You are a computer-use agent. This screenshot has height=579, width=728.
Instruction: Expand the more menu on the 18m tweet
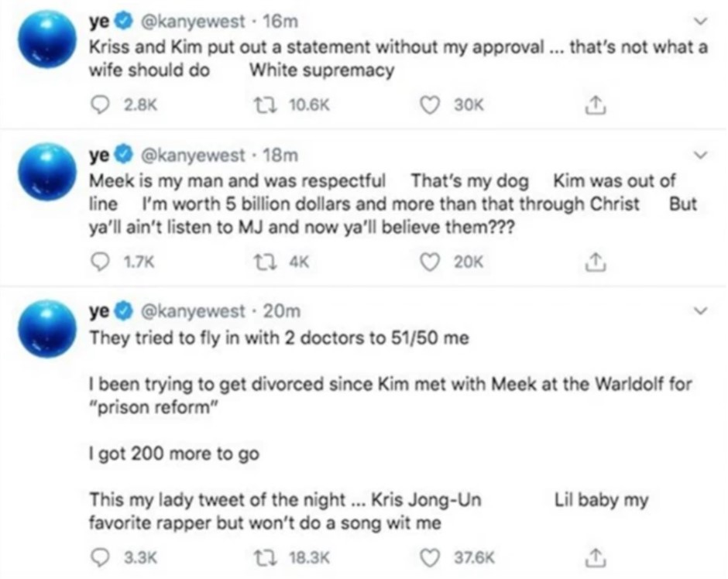point(702,156)
